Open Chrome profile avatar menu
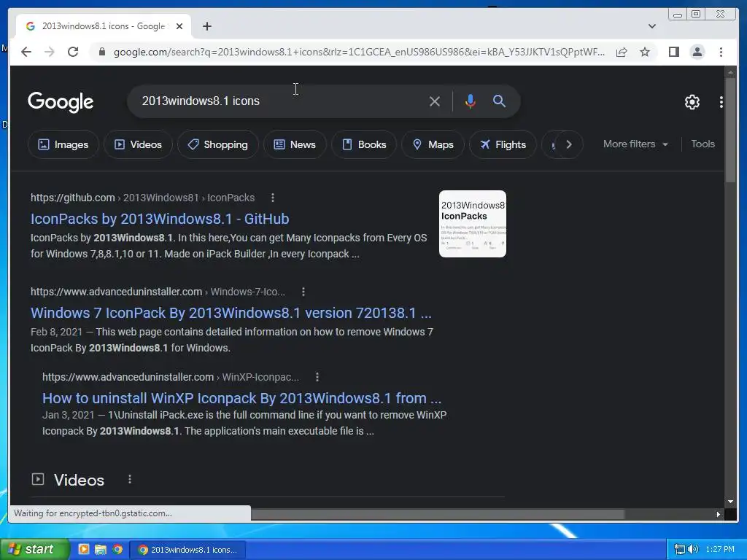Viewport: 747px width, 560px height. pos(697,52)
